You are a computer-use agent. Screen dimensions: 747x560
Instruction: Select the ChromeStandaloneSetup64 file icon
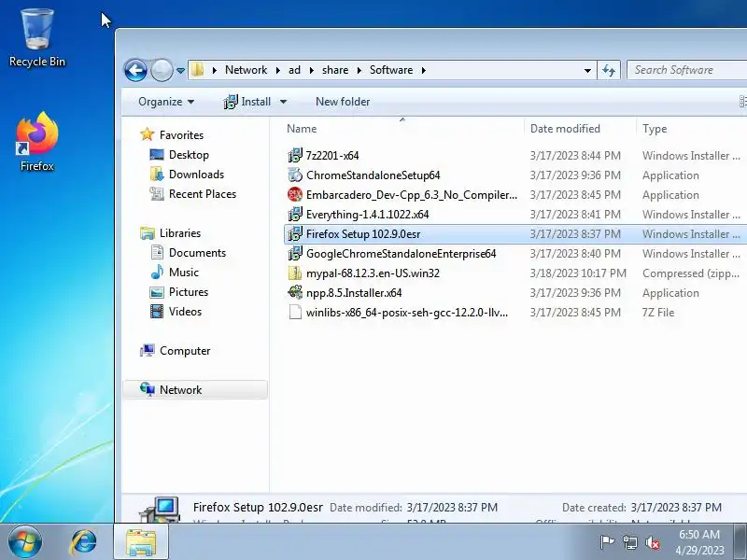tap(295, 175)
